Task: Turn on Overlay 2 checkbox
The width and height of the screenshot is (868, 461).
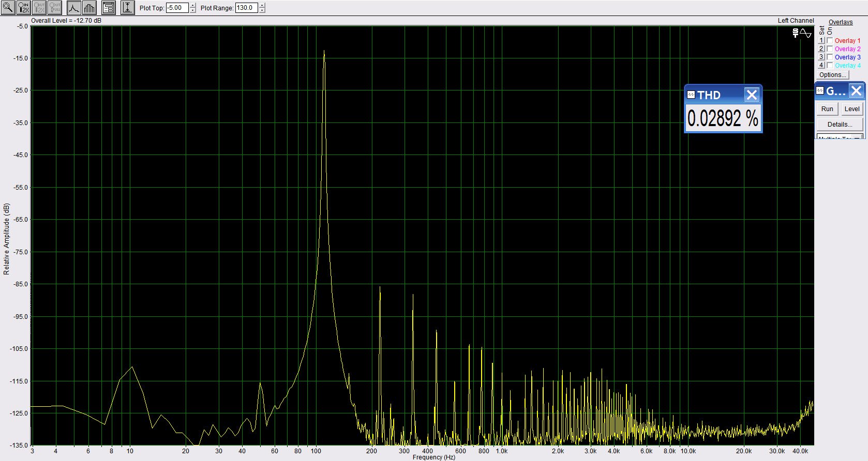Action: point(830,49)
